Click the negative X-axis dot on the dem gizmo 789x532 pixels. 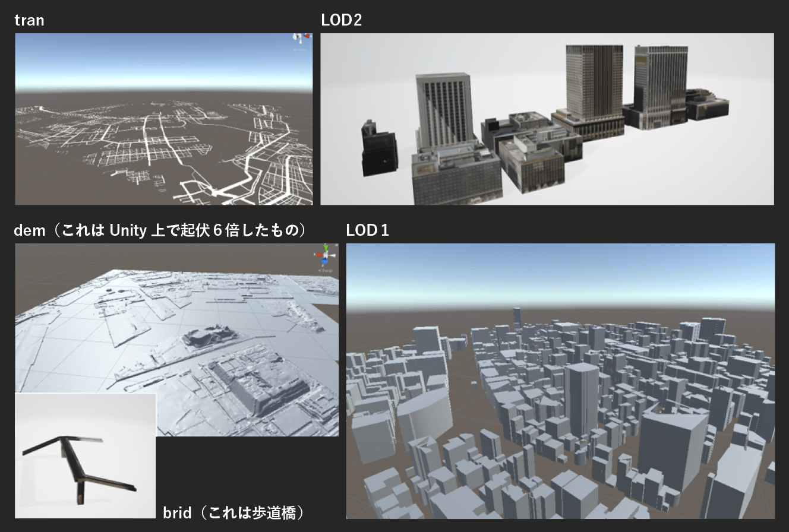pos(314,254)
